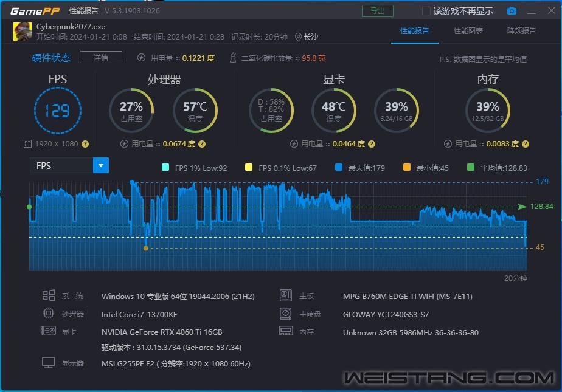Image resolution: width=562 pixels, height=392 pixels.
Task: Click the FPS 129 dial gauge
Action: click(x=58, y=111)
